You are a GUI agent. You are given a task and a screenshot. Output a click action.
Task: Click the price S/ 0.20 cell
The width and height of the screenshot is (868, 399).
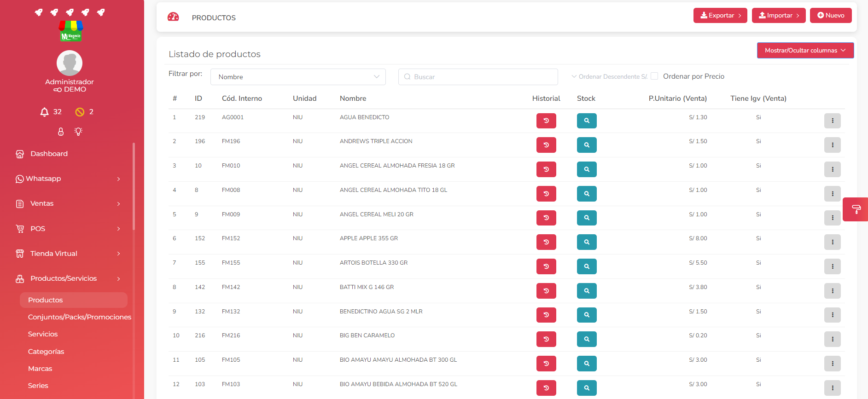tap(698, 335)
